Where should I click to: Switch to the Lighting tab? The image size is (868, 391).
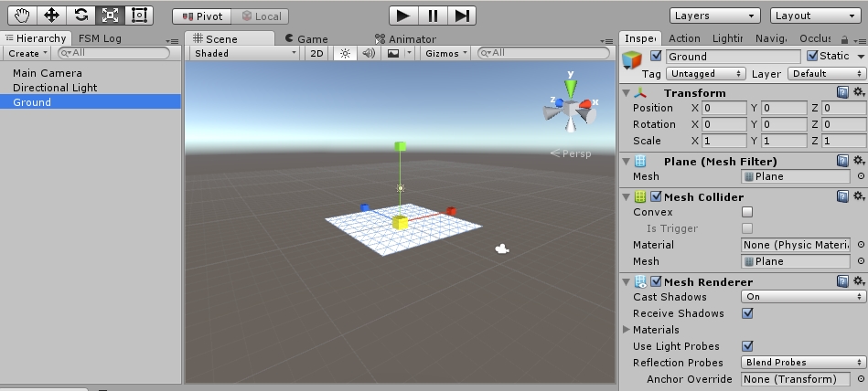coord(727,38)
